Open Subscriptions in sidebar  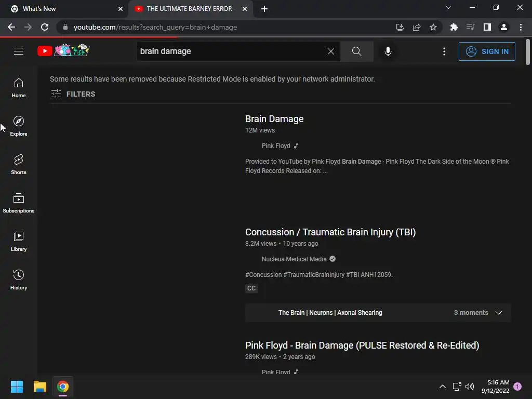tap(19, 203)
